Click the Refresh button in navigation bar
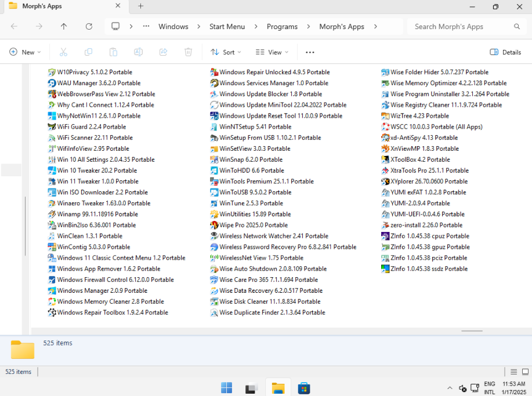Image resolution: width=532 pixels, height=396 pixels. (x=89, y=27)
